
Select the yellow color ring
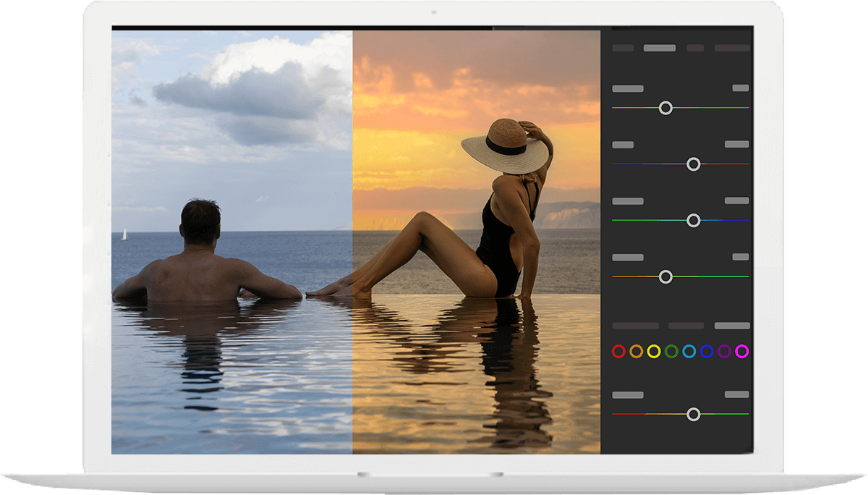(x=654, y=352)
